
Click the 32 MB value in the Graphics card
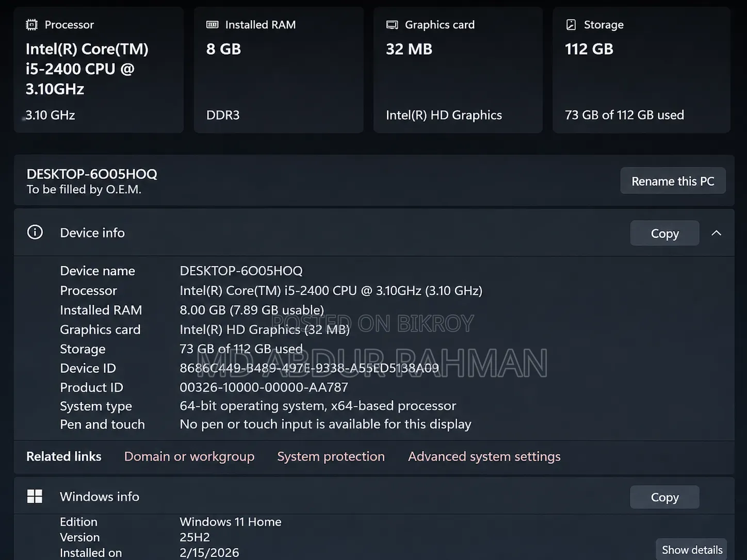[x=409, y=49]
